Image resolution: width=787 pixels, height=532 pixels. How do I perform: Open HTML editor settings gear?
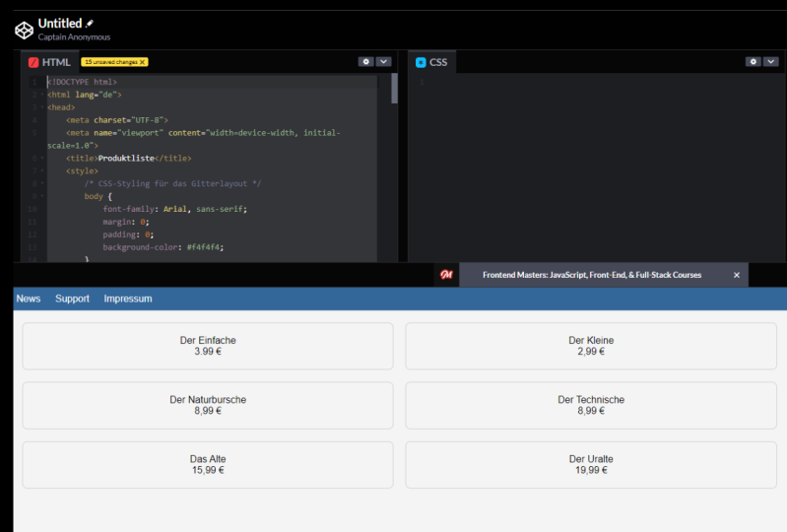pyautogui.click(x=365, y=62)
